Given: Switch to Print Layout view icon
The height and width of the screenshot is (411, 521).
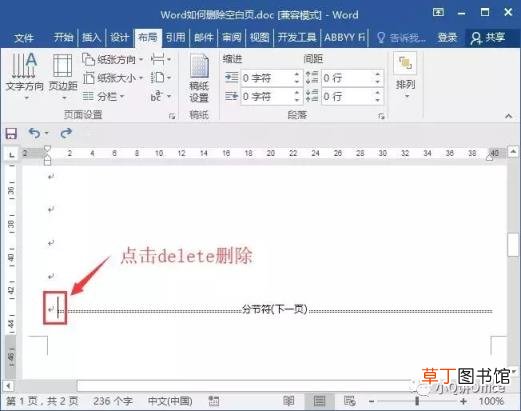Looking at the screenshot, I should tap(319, 401).
